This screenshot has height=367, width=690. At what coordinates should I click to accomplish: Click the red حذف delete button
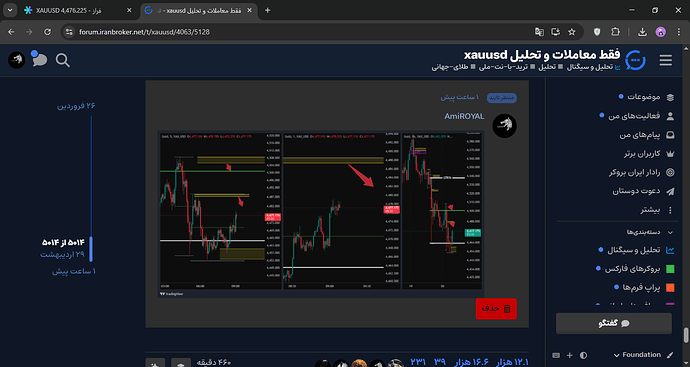(496, 308)
